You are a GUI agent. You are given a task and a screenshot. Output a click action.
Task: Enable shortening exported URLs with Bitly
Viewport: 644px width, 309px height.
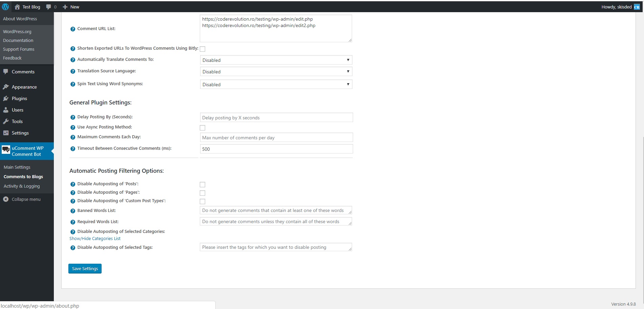coord(202,49)
